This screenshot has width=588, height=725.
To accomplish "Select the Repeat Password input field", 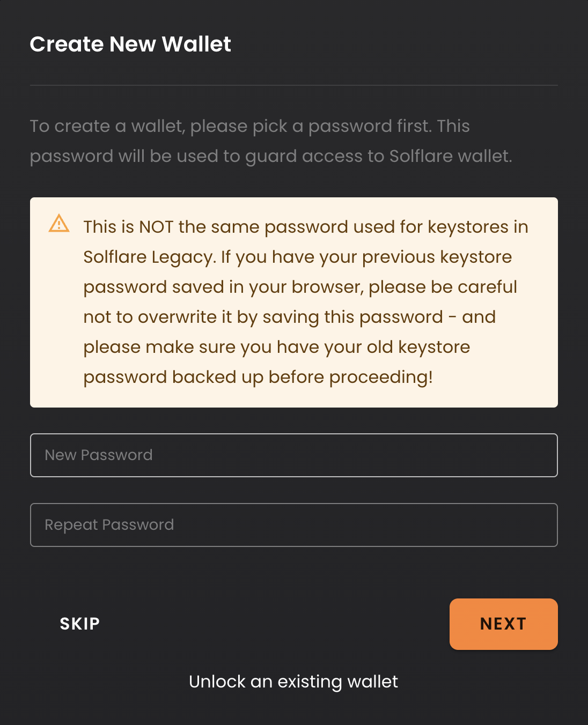I will (x=294, y=525).
